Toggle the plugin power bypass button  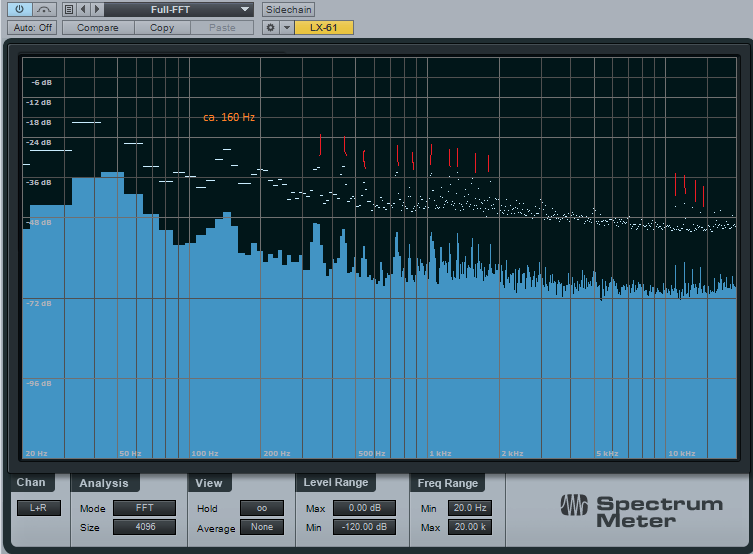tap(20, 9)
